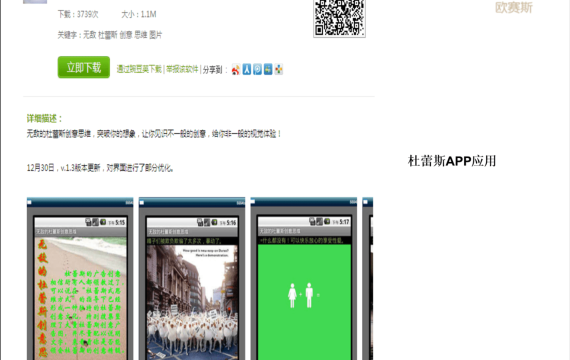Click the v.1.3 update note text
Screen dimensions: 570x360
click(x=100, y=168)
